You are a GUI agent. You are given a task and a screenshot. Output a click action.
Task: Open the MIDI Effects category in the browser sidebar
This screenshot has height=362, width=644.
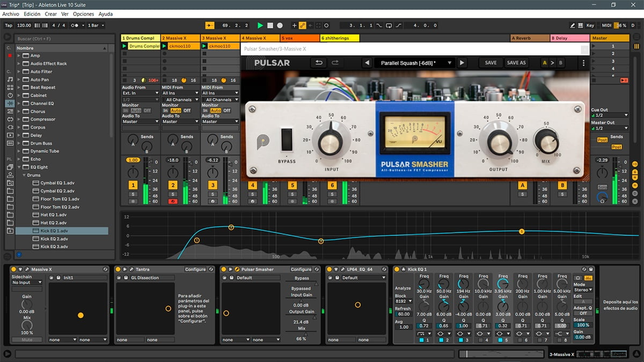[x=10, y=111]
